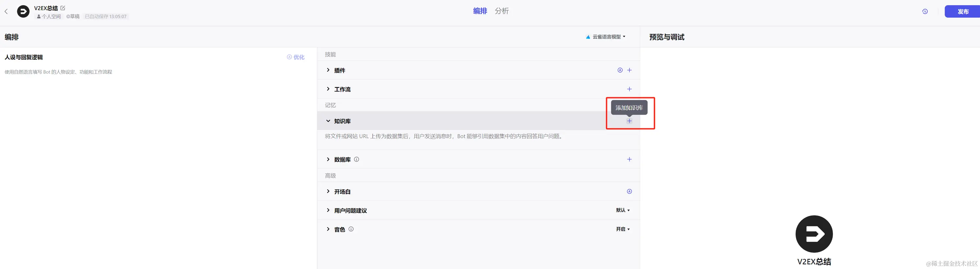Image resolution: width=980 pixels, height=269 pixels.
Task: Auto-add plugins with the A icon
Action: click(620, 70)
